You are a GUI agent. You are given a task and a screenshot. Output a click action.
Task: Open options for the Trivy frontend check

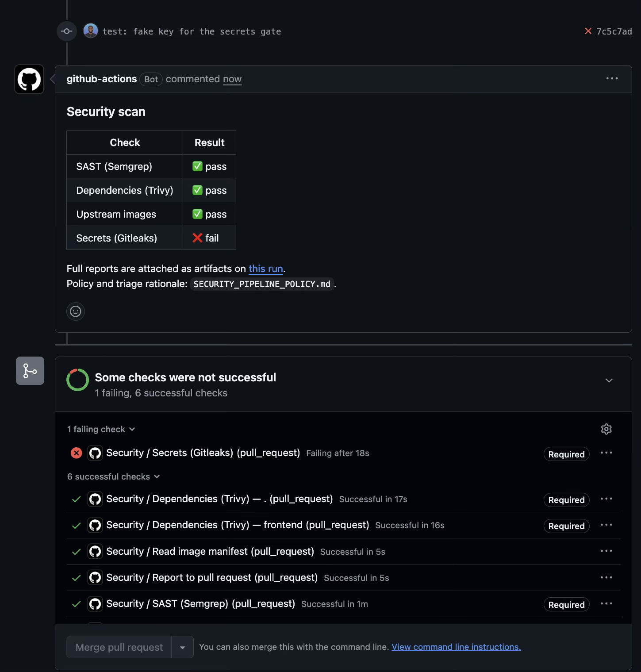pyautogui.click(x=606, y=525)
